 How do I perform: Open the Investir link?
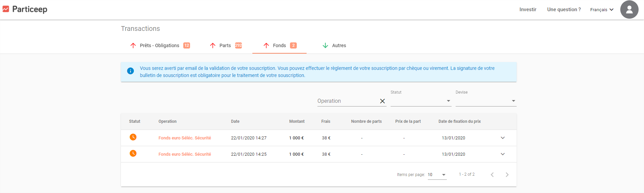coord(528,9)
